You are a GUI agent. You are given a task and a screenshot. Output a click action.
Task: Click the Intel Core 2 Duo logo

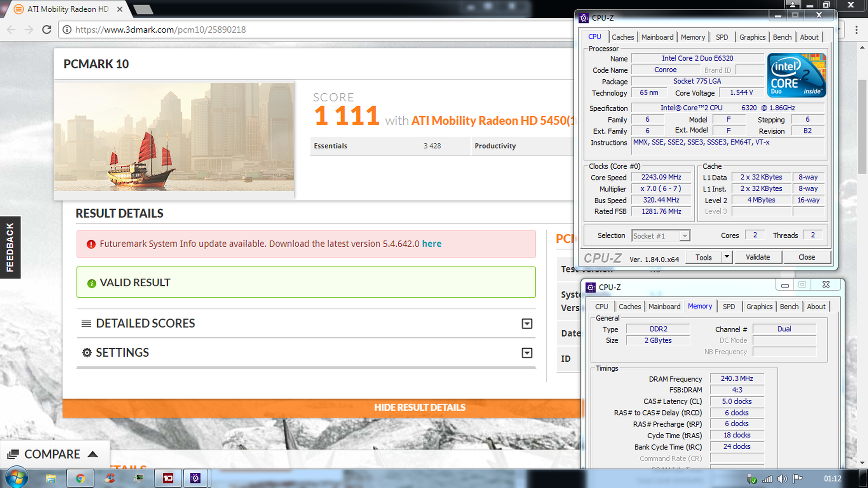click(x=797, y=75)
